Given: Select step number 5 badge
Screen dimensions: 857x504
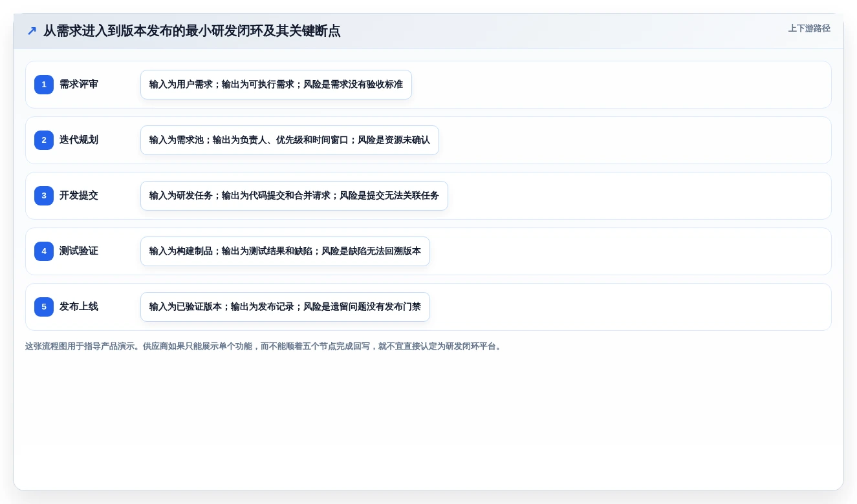Looking at the screenshot, I should click(x=44, y=307).
